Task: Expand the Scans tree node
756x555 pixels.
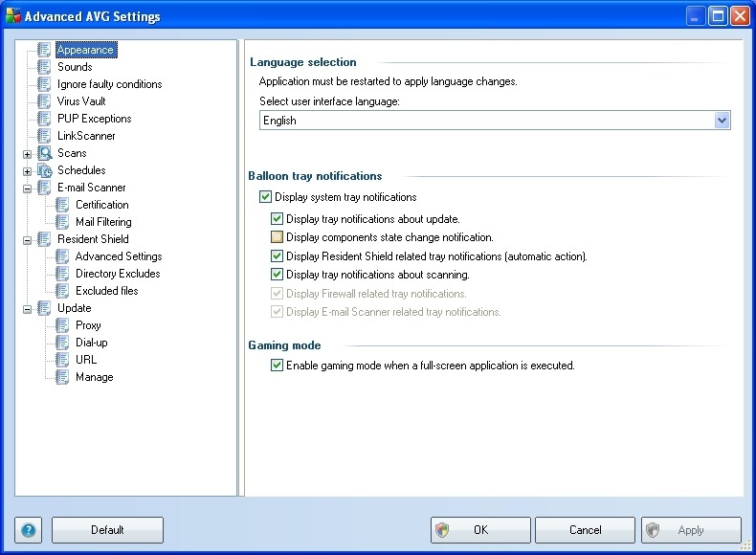Action: 28,154
